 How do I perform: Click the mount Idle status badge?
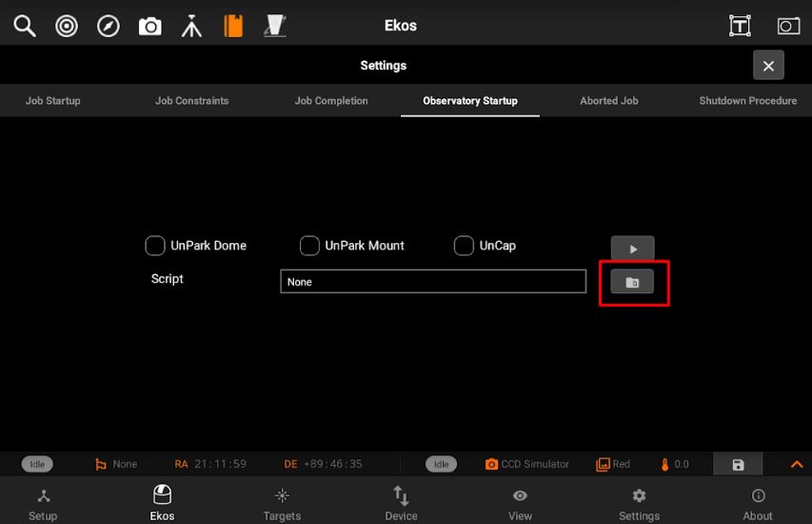click(37, 464)
